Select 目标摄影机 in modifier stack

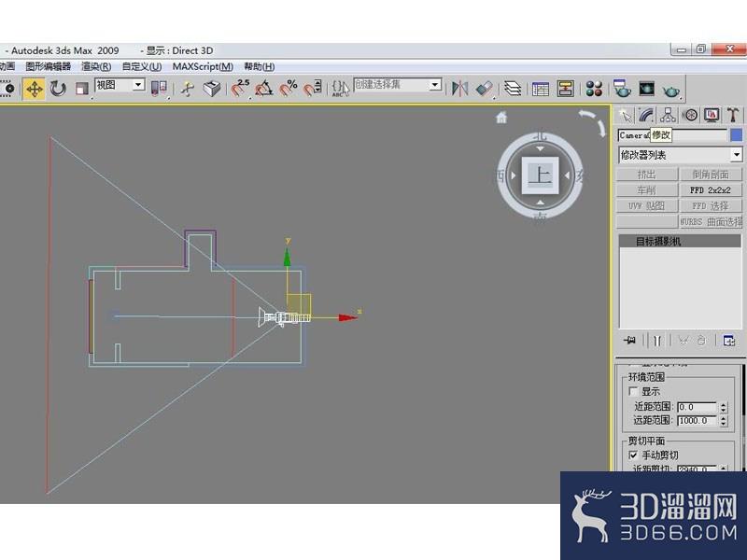point(680,242)
